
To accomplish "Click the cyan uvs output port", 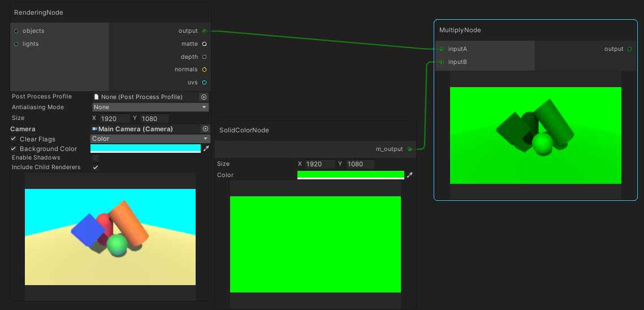I will 204,83.
